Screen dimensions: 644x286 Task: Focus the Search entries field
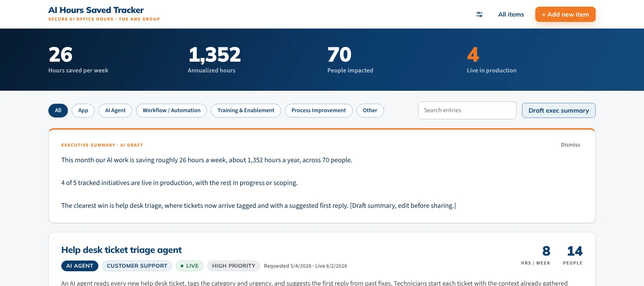[467, 110]
